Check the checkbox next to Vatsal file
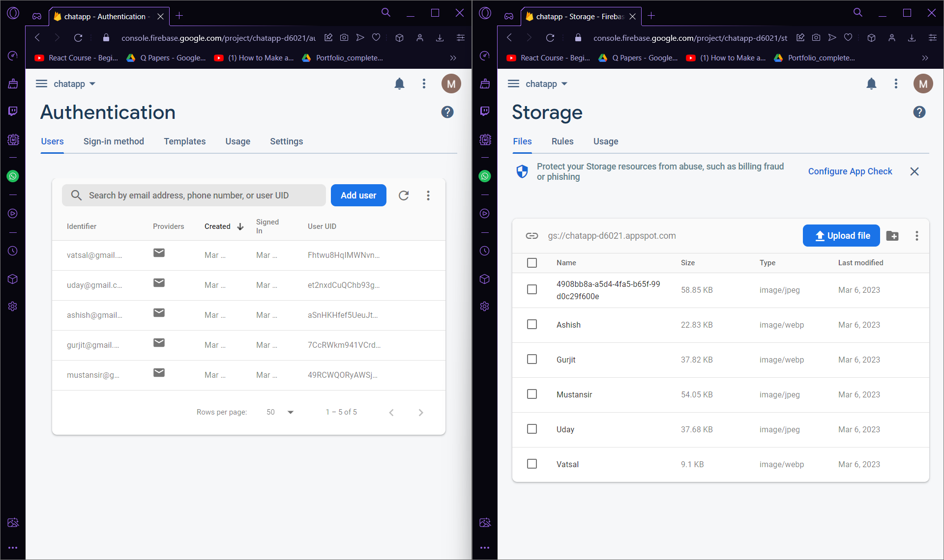Image resolution: width=944 pixels, height=560 pixels. [532, 463]
